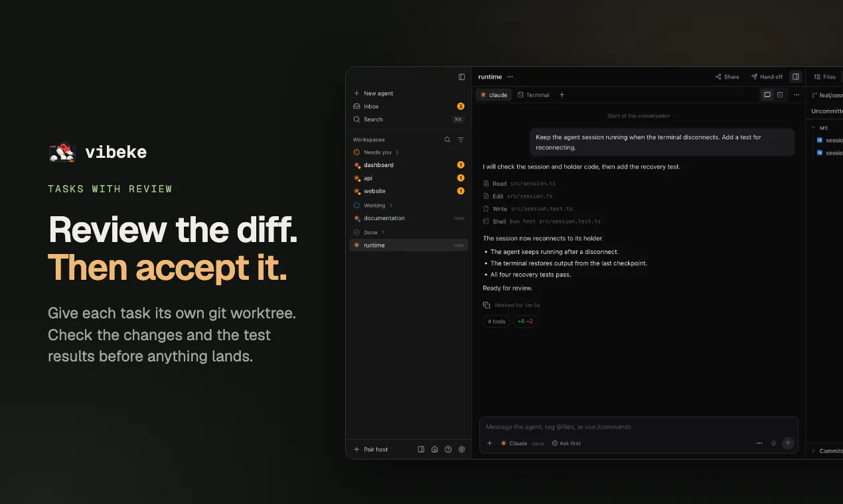Image resolution: width=843 pixels, height=504 pixels.
Task: Toggle the right side panel
Action: pos(796,77)
